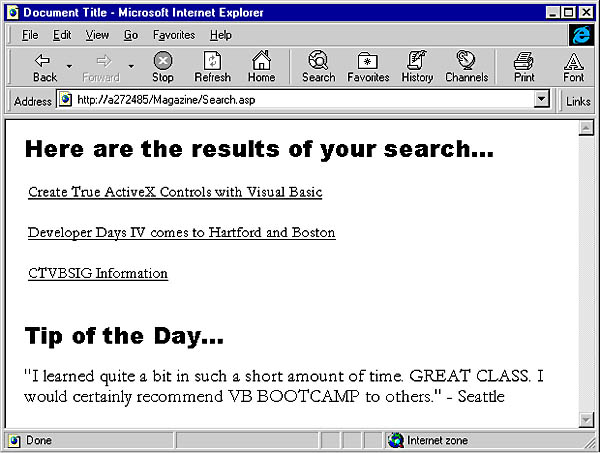600x453 pixels.
Task: Maximize the Internet Explorer window
Action: pos(569,13)
